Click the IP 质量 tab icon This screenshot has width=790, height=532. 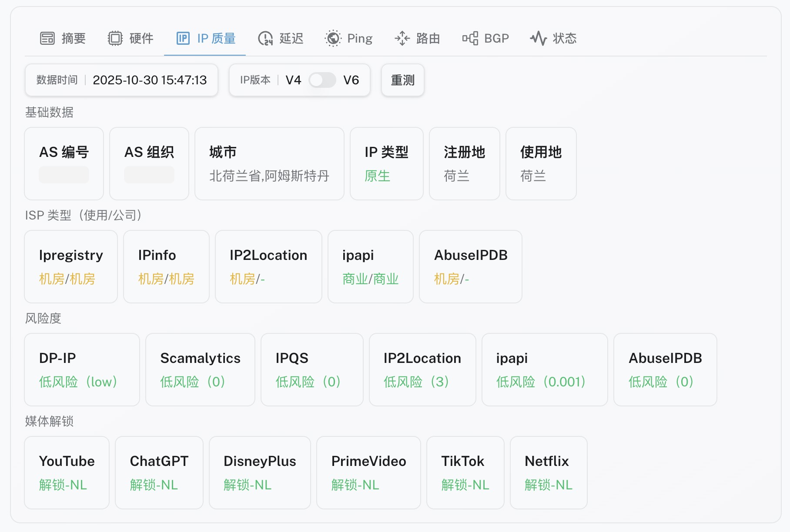(x=183, y=38)
